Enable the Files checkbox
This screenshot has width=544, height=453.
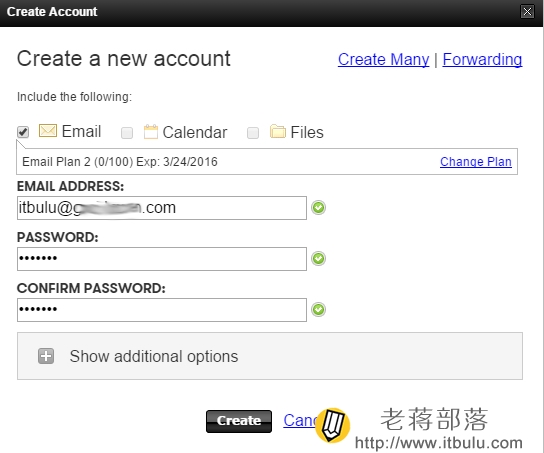(x=253, y=133)
